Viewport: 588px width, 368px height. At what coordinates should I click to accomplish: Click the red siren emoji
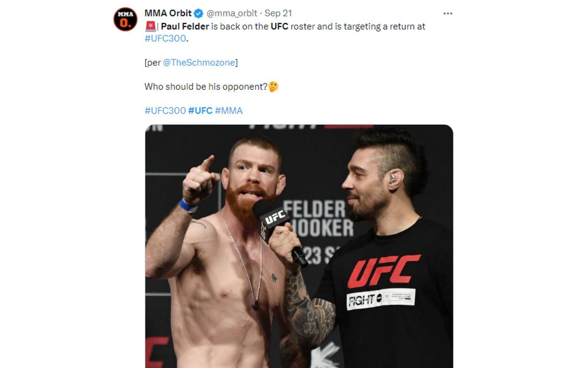coord(150,26)
